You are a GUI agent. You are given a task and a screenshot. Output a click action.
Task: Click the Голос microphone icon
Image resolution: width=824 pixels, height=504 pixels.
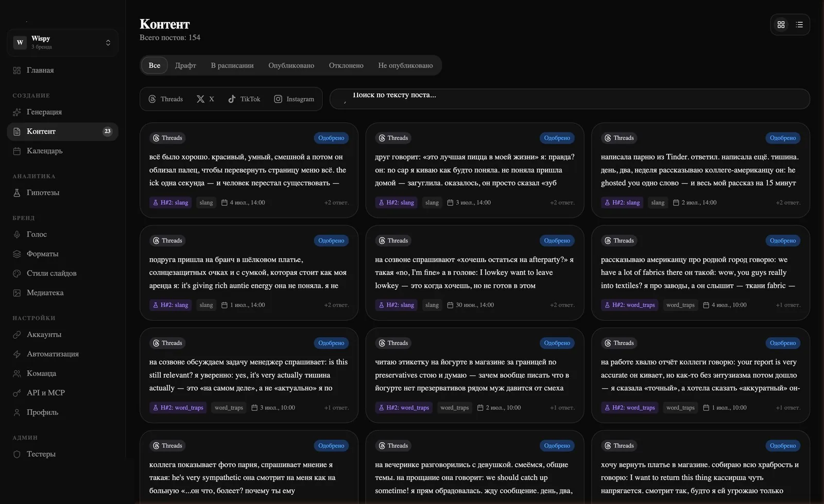pos(17,234)
